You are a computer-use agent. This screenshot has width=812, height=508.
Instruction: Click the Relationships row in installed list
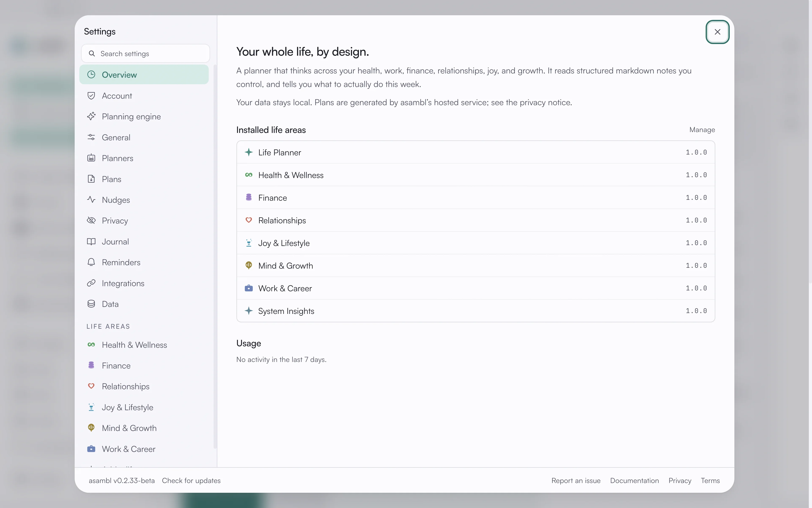tap(476, 220)
